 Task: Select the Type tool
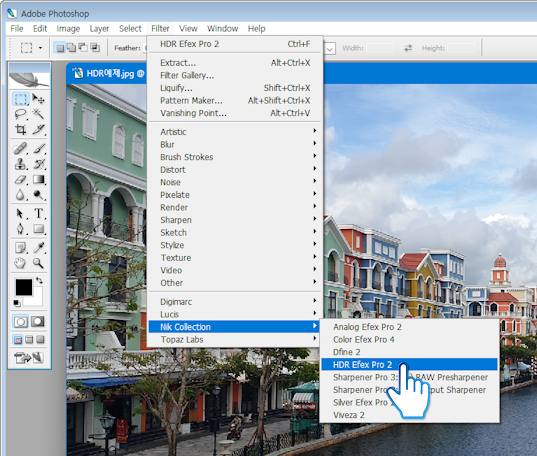click(38, 213)
